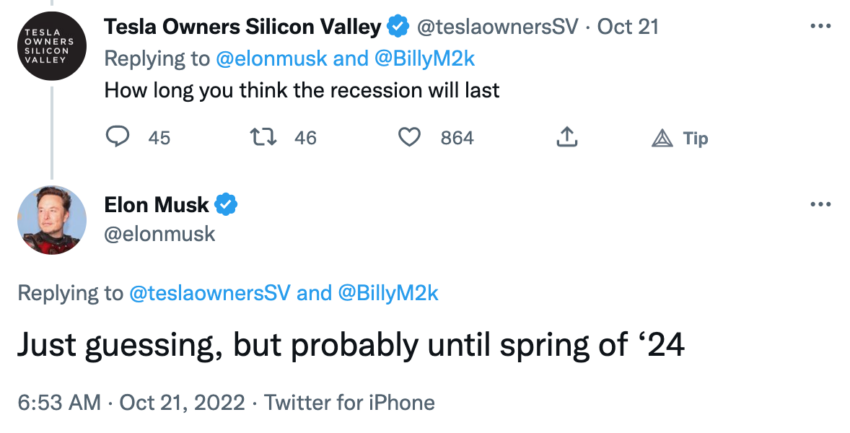Screen dimensions: 850x433
Task: Click Elon Musk's verified badge
Action: coord(227,205)
